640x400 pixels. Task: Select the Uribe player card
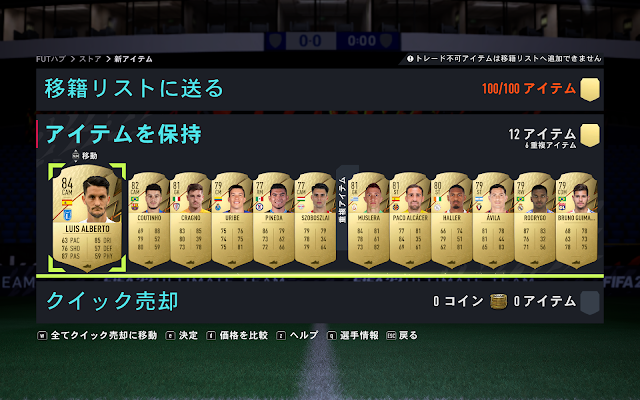232,220
